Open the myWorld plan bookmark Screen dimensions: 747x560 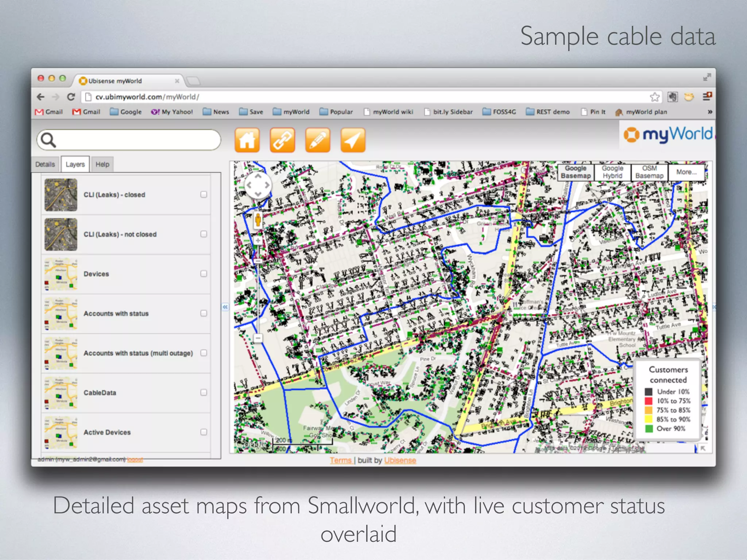(x=641, y=112)
